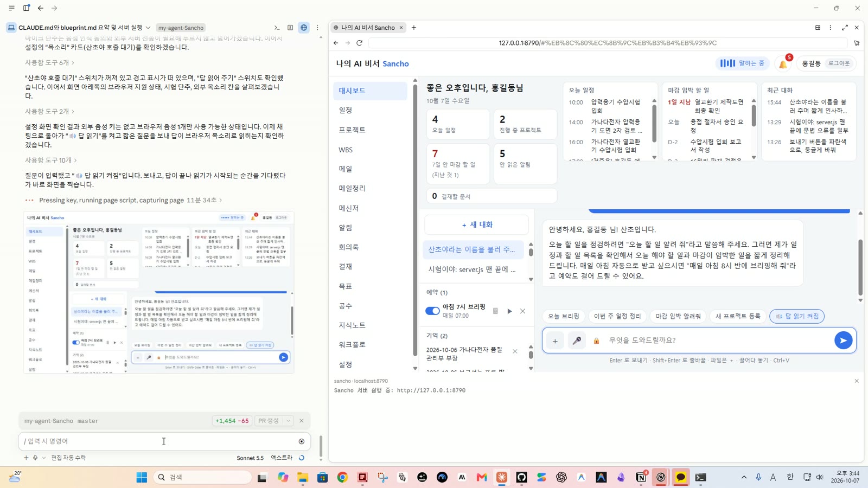Toggle the 답 읽기 켜짐 read-aloud chip
Screen dimensions: 868x488
click(797, 316)
